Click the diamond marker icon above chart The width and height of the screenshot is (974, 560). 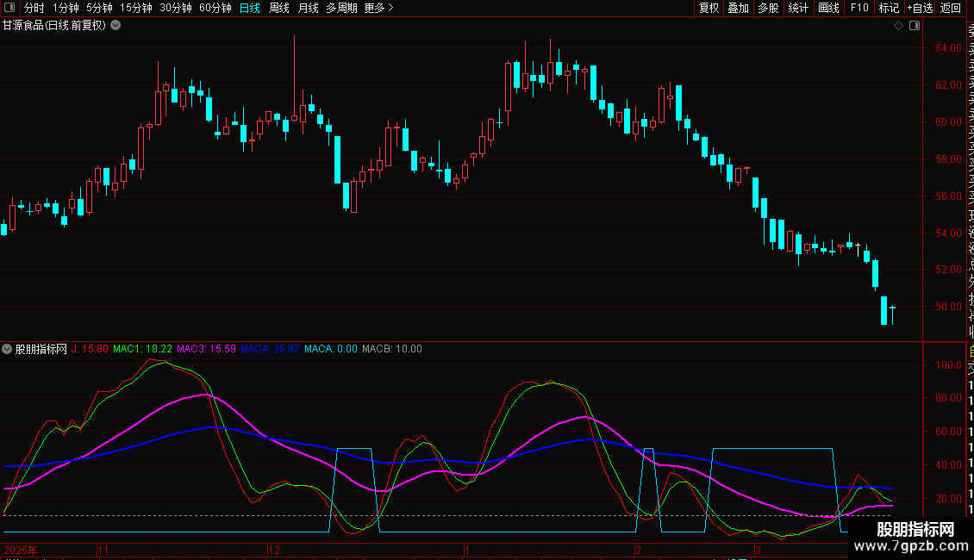coord(898,26)
